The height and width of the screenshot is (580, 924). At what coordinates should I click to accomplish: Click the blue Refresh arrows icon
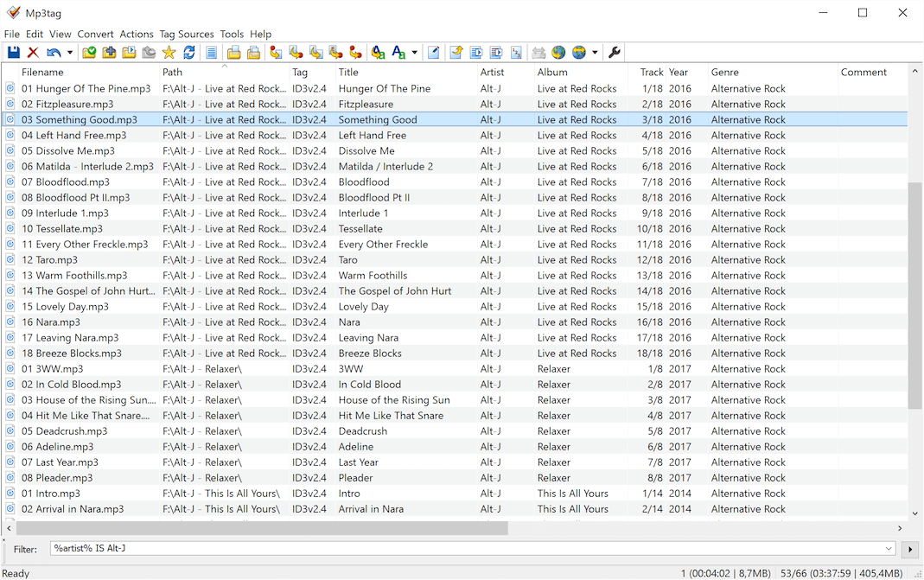pyautogui.click(x=188, y=53)
